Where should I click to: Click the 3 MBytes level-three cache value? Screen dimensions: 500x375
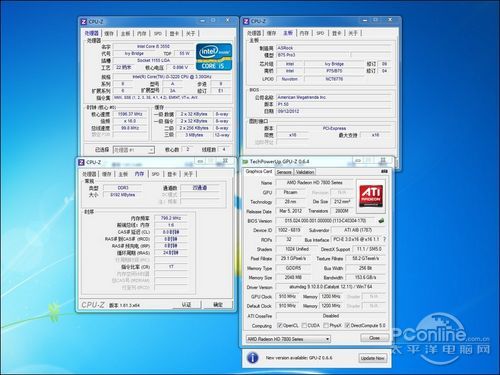pyautogui.click(x=194, y=135)
